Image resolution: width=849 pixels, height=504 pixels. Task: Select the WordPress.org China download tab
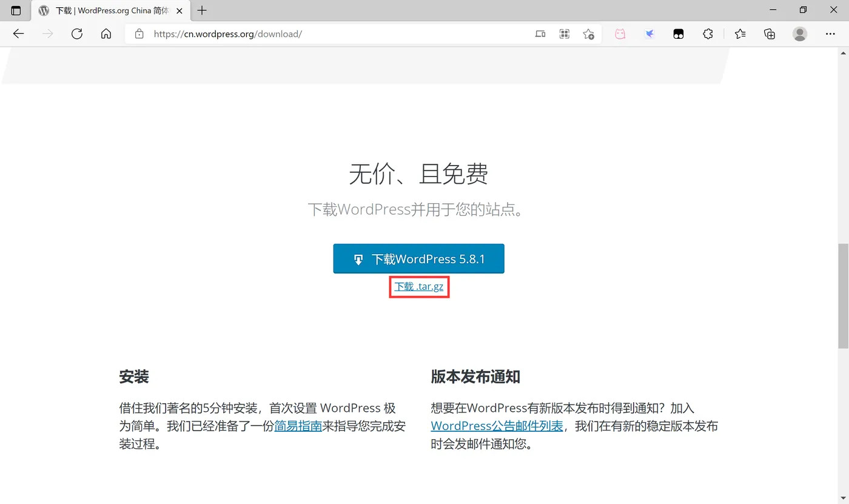click(x=111, y=11)
